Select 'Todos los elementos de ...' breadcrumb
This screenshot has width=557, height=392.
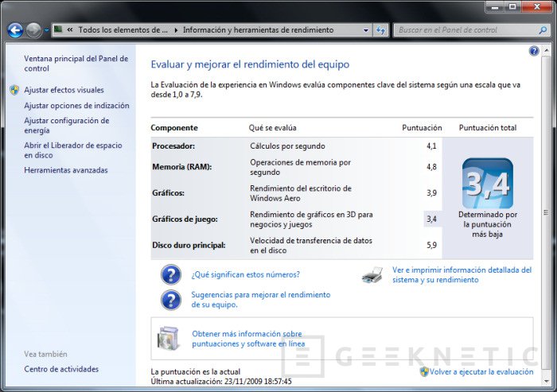[x=123, y=30]
